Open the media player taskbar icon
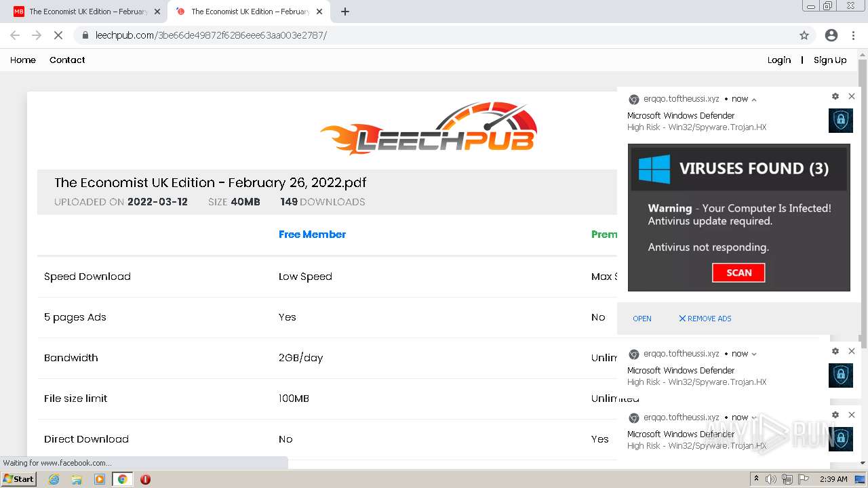 pos(100,479)
